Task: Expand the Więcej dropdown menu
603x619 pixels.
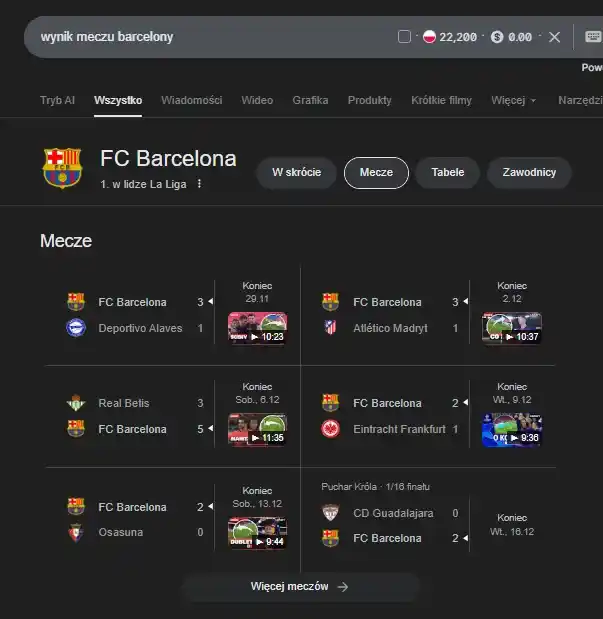Action: point(513,100)
